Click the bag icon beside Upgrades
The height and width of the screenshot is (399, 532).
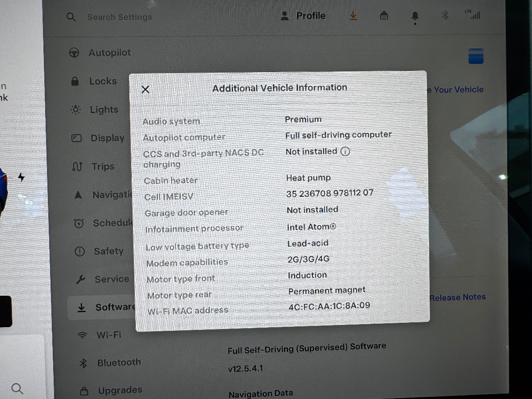coord(84,391)
